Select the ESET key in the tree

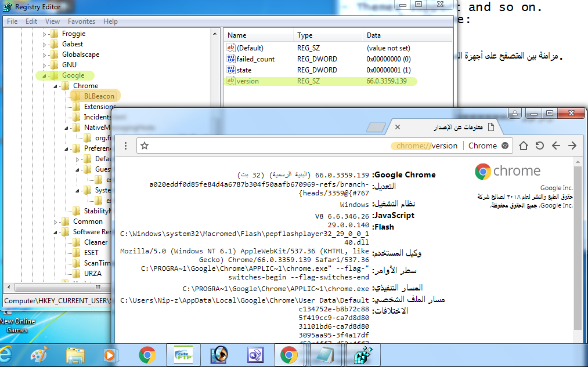[x=91, y=253]
